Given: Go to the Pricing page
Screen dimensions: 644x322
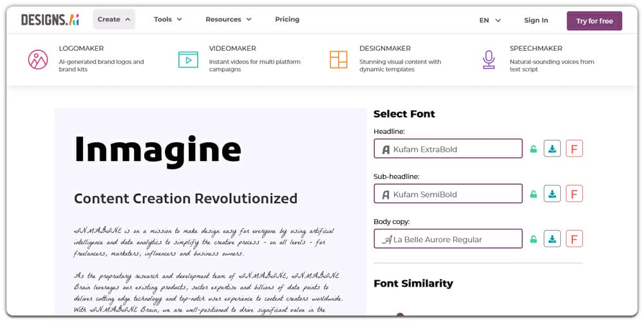Looking at the screenshot, I should [287, 19].
